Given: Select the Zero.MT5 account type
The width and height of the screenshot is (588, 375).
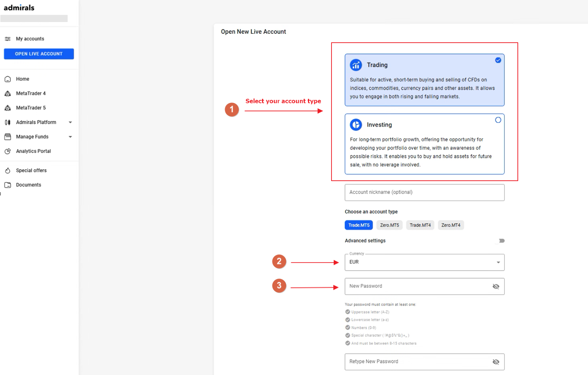Looking at the screenshot, I should pyautogui.click(x=390, y=225).
